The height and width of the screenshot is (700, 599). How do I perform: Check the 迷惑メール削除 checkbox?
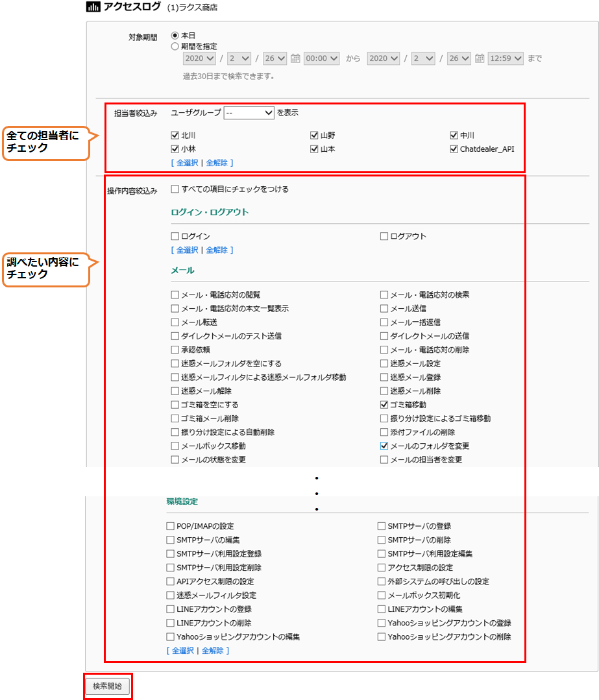click(x=384, y=391)
